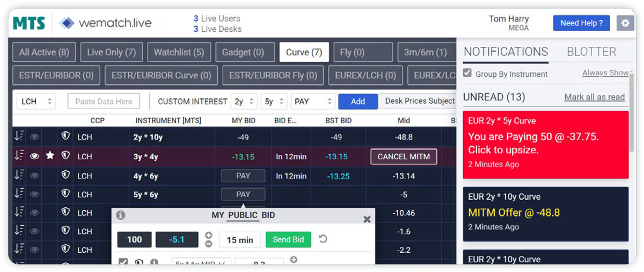Click the shield icon on 2y * 10y row
This screenshot has width=644, height=272.
(x=65, y=137)
